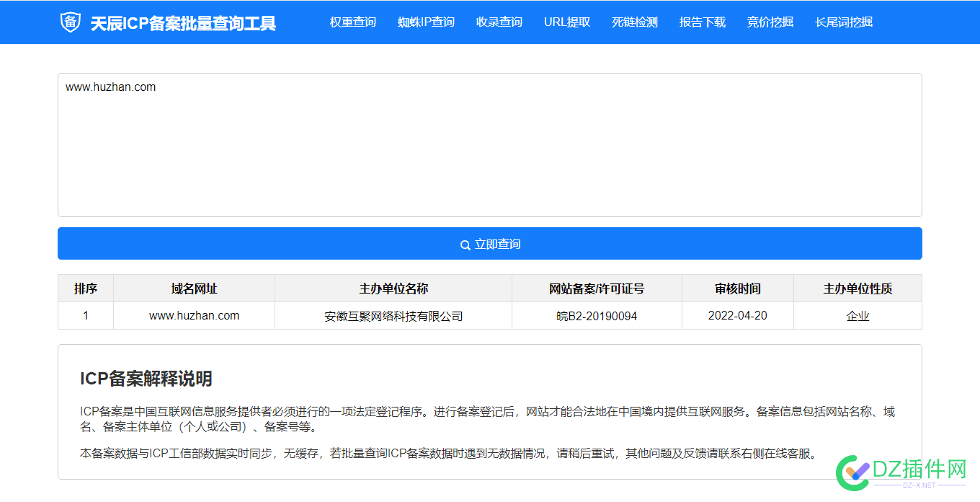Viewport: 980px width, 502px height.
Task: Focus the domain list text area
Action: (x=490, y=145)
